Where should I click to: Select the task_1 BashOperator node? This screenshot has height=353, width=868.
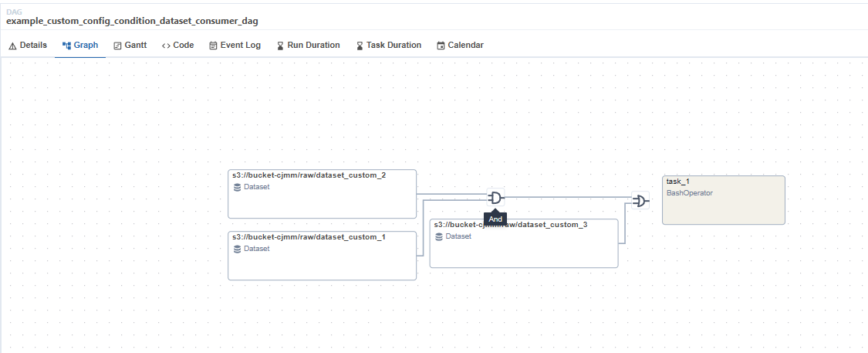click(723, 200)
